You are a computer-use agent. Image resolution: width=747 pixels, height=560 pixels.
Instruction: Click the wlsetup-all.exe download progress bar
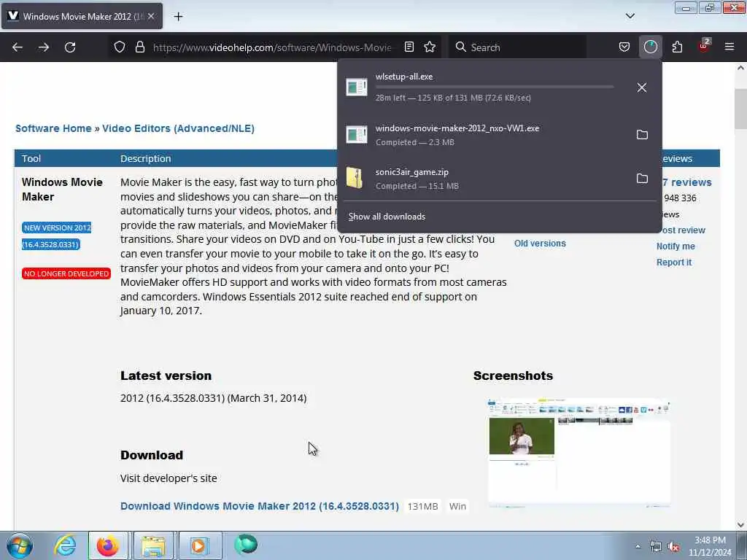coord(495,87)
